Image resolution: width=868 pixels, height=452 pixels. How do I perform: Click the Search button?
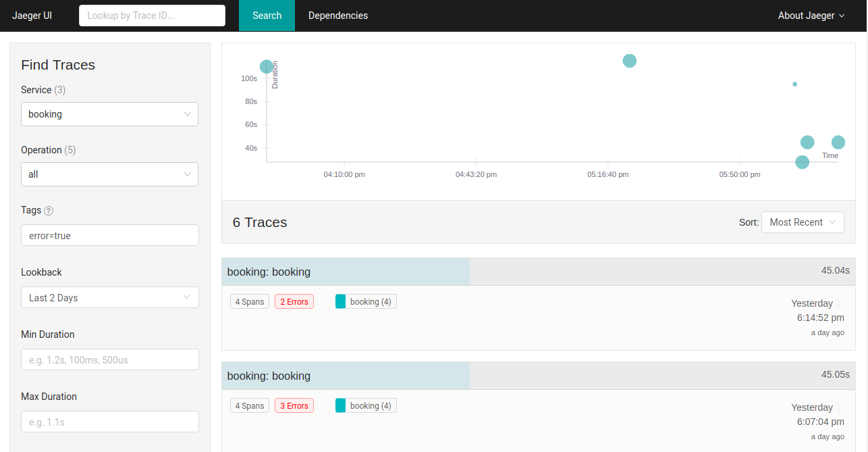click(x=267, y=15)
